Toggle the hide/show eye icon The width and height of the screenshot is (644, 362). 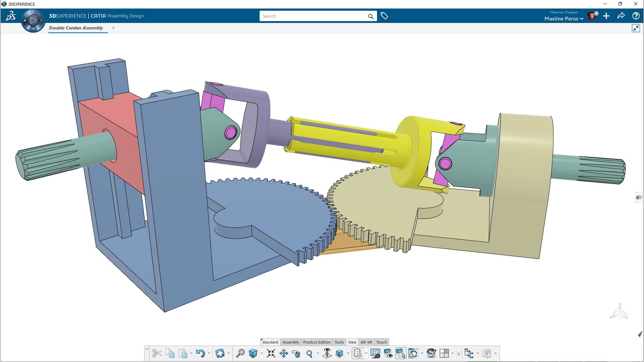point(388,353)
